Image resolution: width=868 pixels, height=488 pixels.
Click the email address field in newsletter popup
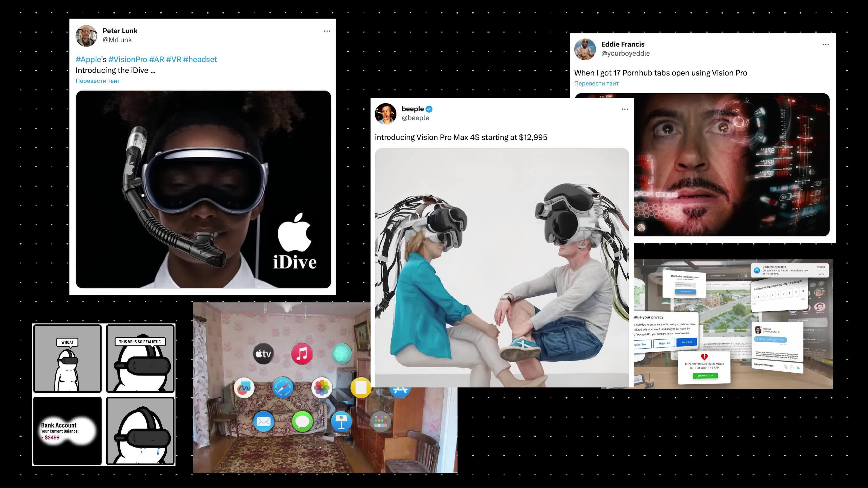click(686, 285)
